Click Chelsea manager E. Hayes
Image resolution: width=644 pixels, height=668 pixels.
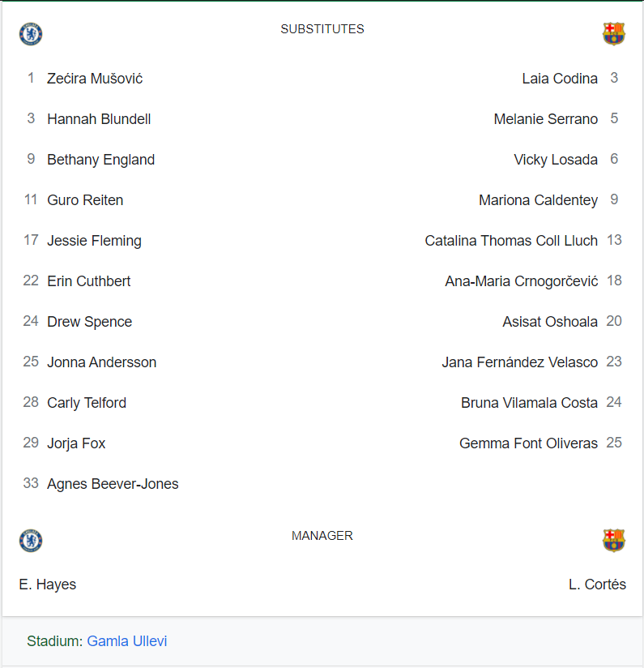point(48,584)
